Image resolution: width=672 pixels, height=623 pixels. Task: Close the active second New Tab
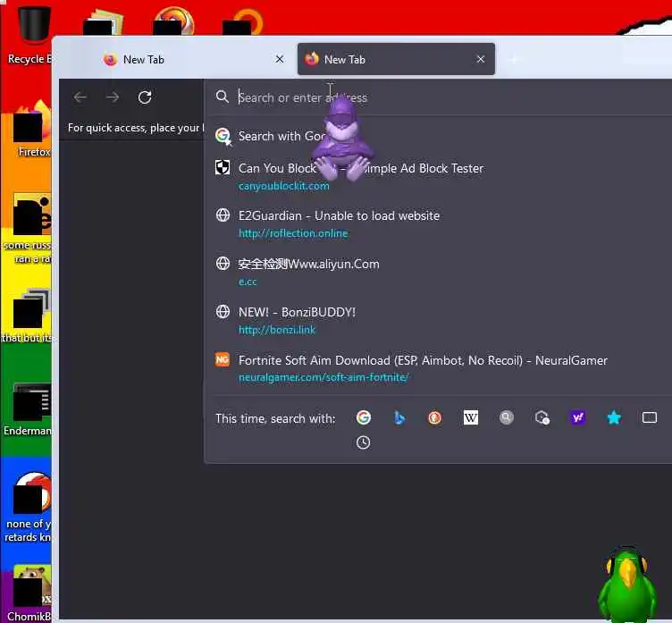(481, 59)
